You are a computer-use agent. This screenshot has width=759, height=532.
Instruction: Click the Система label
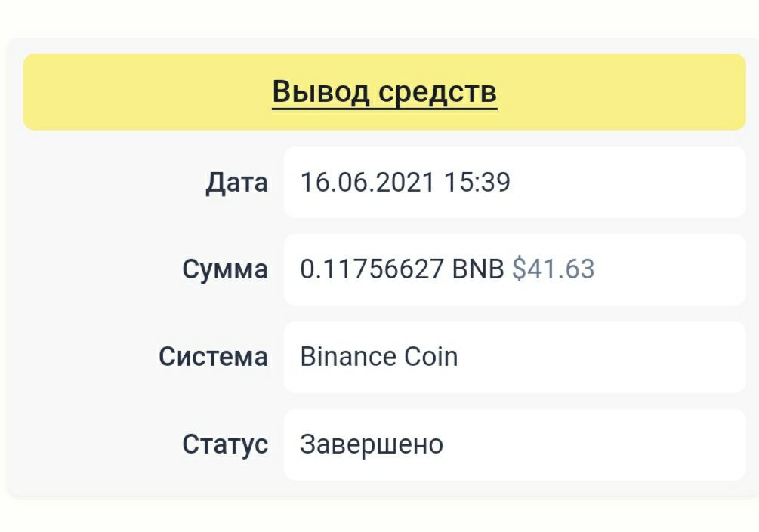pos(213,357)
